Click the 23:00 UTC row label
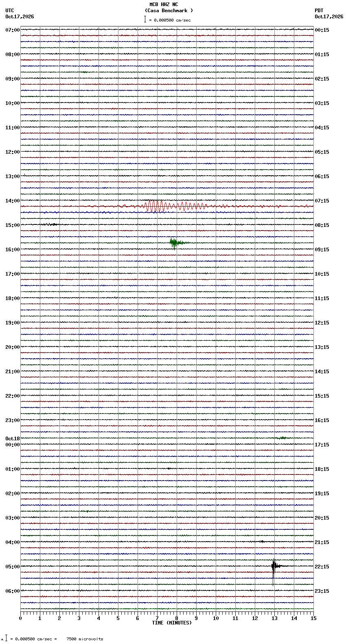The image size is (346, 644). click(13, 420)
